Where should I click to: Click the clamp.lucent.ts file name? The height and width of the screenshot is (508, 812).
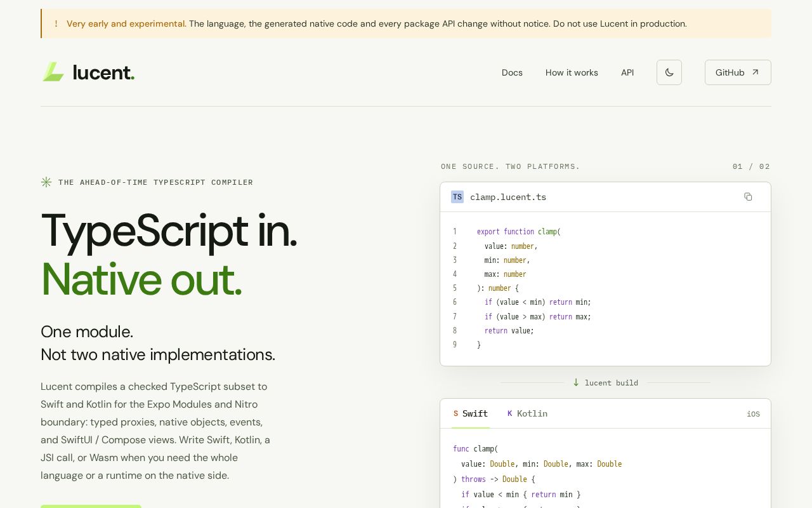click(508, 197)
